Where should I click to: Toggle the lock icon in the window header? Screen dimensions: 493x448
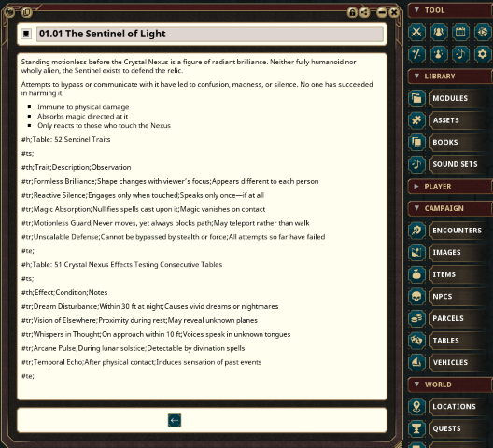tap(352, 12)
